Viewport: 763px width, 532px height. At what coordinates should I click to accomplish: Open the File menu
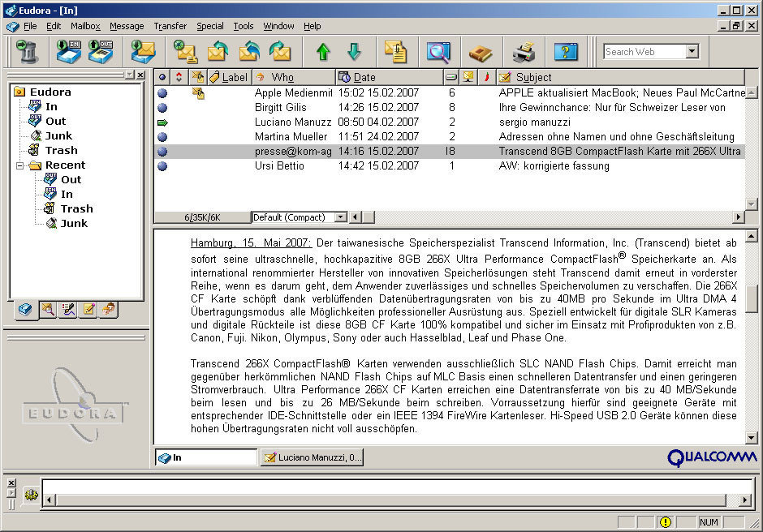click(30, 26)
